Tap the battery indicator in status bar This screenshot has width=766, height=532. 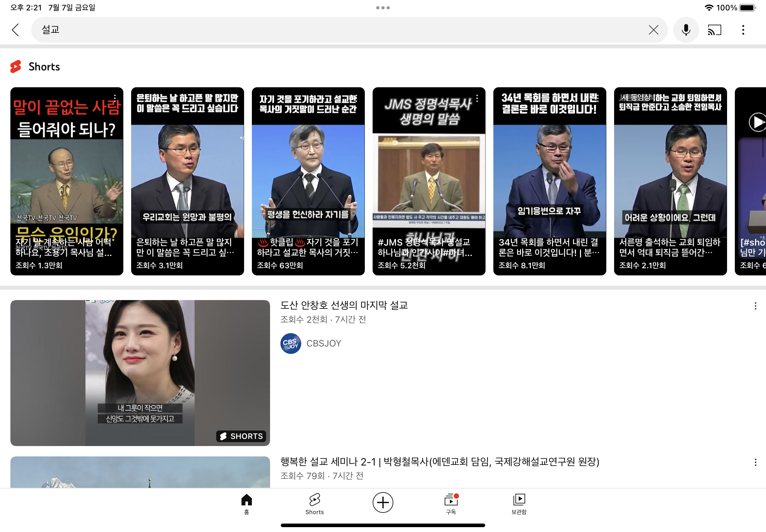747,8
